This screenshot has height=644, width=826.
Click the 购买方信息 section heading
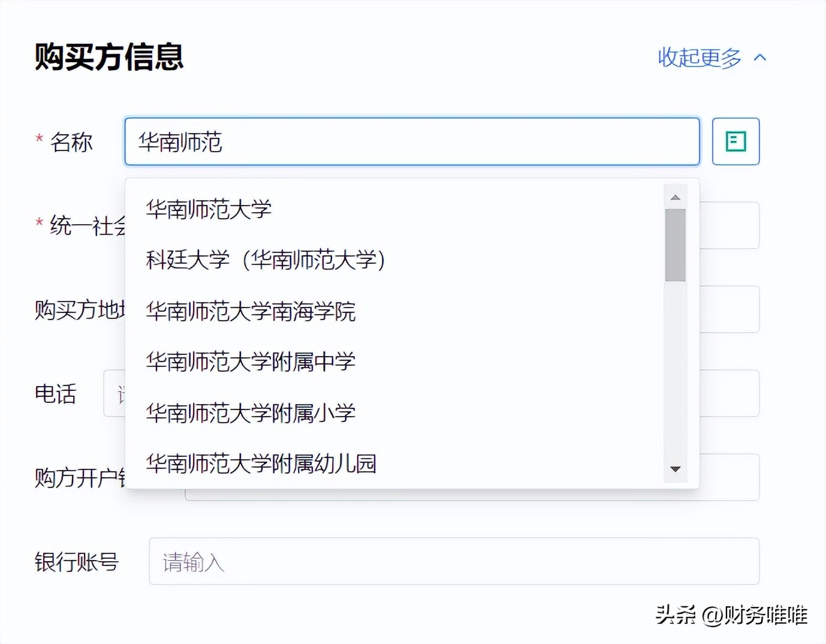tap(109, 58)
